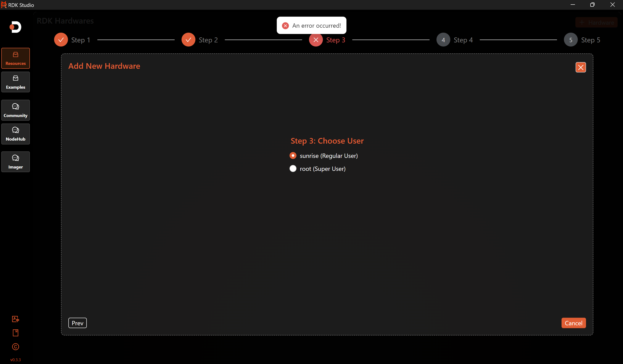Open the Community sidebar section

click(16, 110)
